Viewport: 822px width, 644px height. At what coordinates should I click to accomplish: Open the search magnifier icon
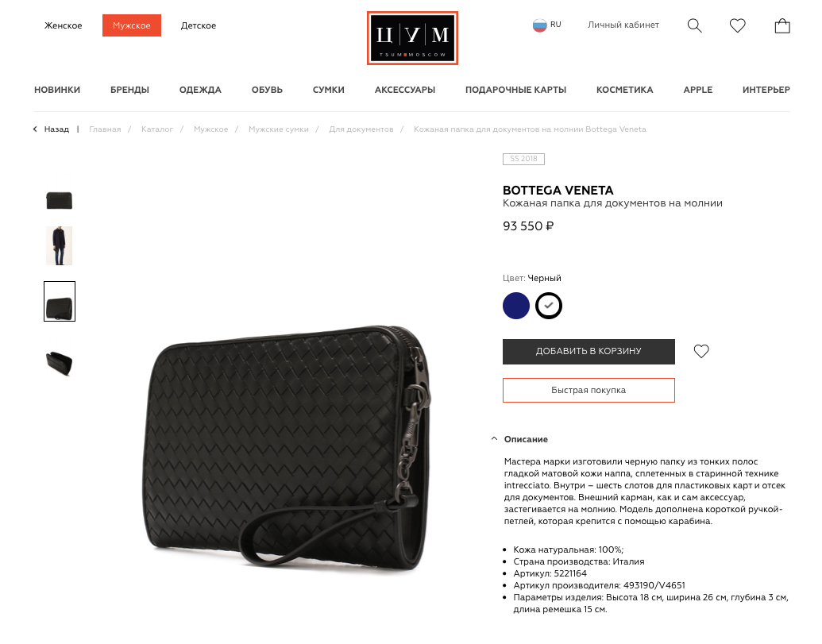click(x=695, y=25)
